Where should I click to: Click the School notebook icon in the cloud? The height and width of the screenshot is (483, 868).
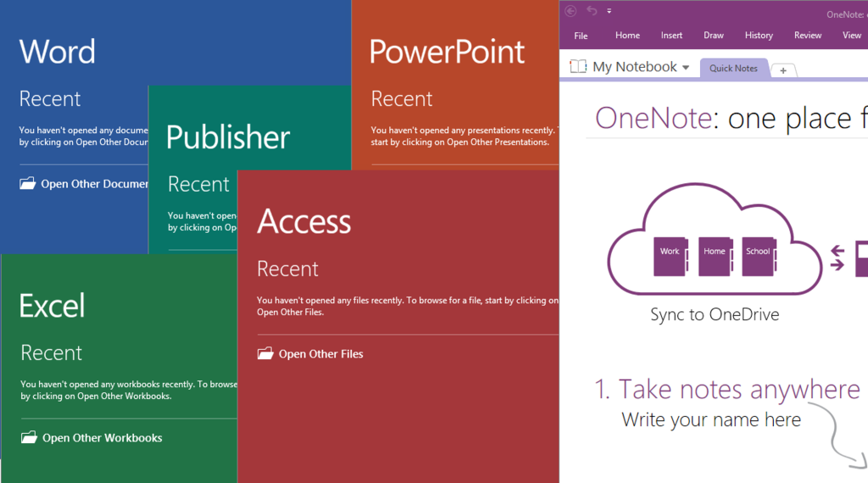coord(759,257)
